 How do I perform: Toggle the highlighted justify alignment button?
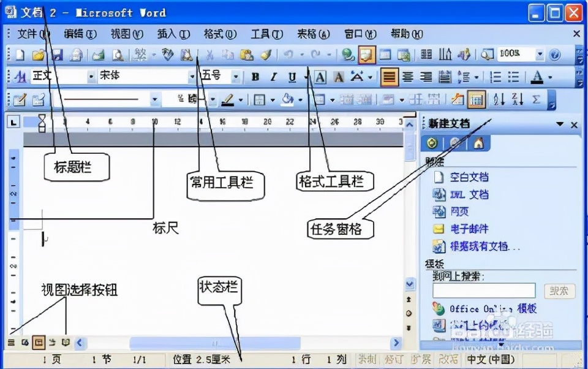390,77
